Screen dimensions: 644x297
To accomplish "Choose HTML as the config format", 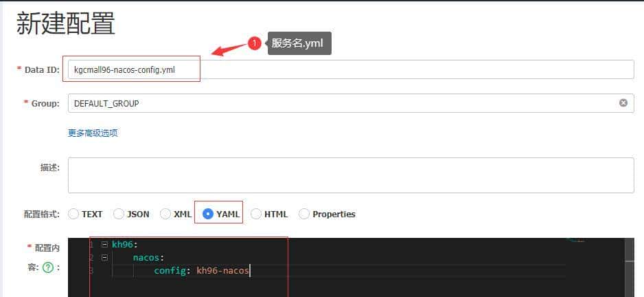I will point(256,214).
